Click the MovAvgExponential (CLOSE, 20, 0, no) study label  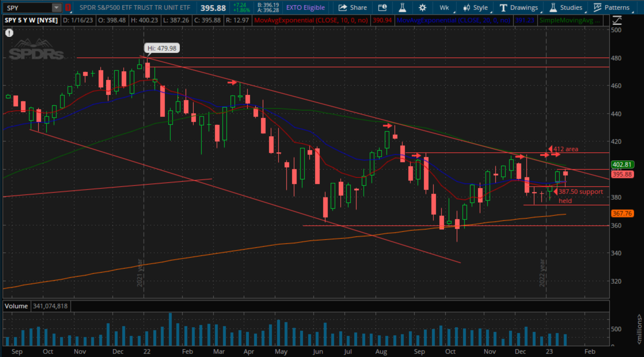coord(453,20)
